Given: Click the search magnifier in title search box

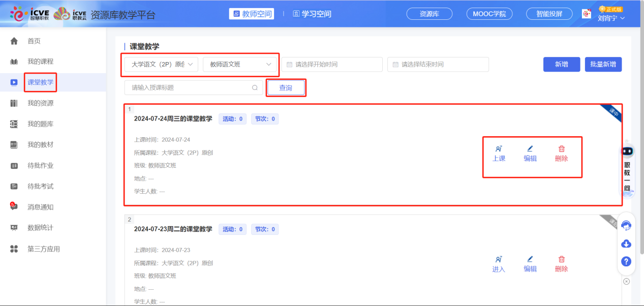Looking at the screenshot, I should click(255, 87).
